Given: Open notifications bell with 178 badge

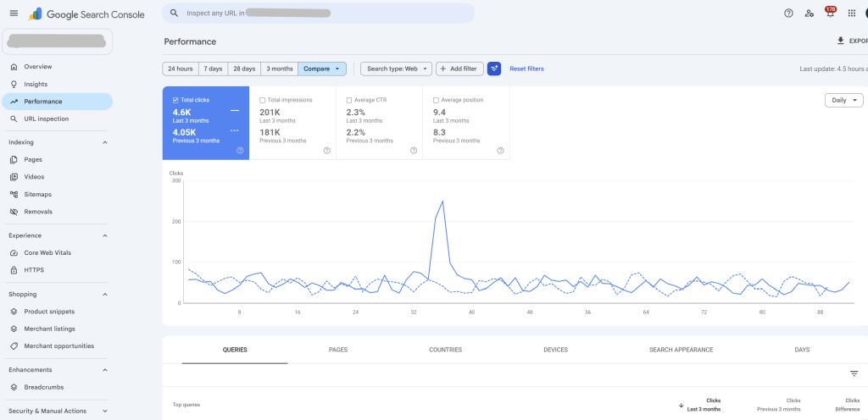Looking at the screenshot, I should pos(831,13).
